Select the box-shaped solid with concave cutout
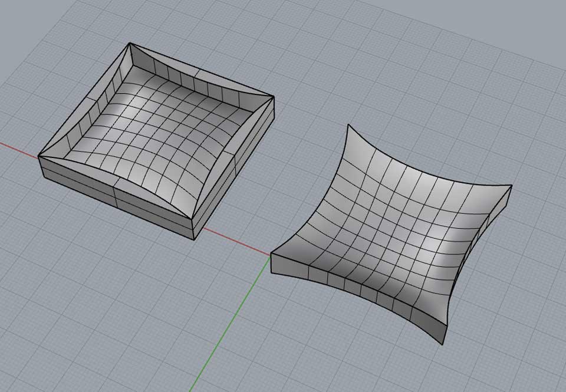 tap(156, 141)
